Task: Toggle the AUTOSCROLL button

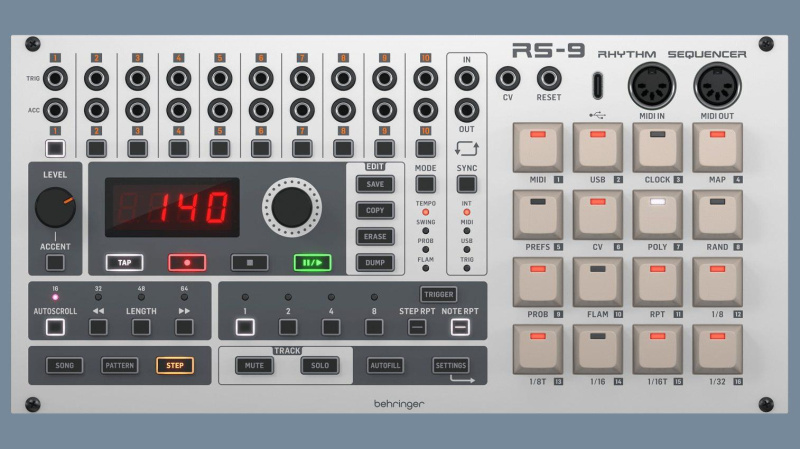Action: coord(55,327)
